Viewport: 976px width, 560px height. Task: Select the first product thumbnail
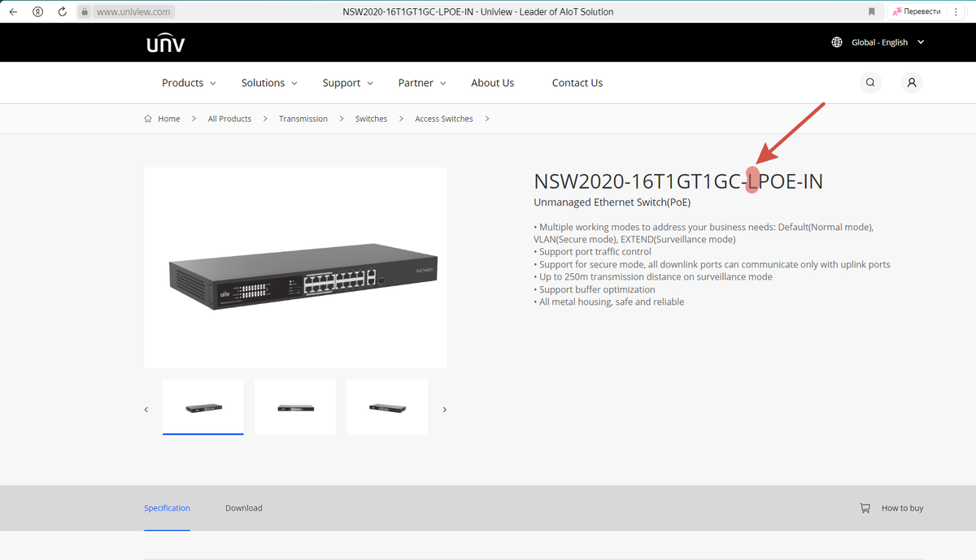203,407
